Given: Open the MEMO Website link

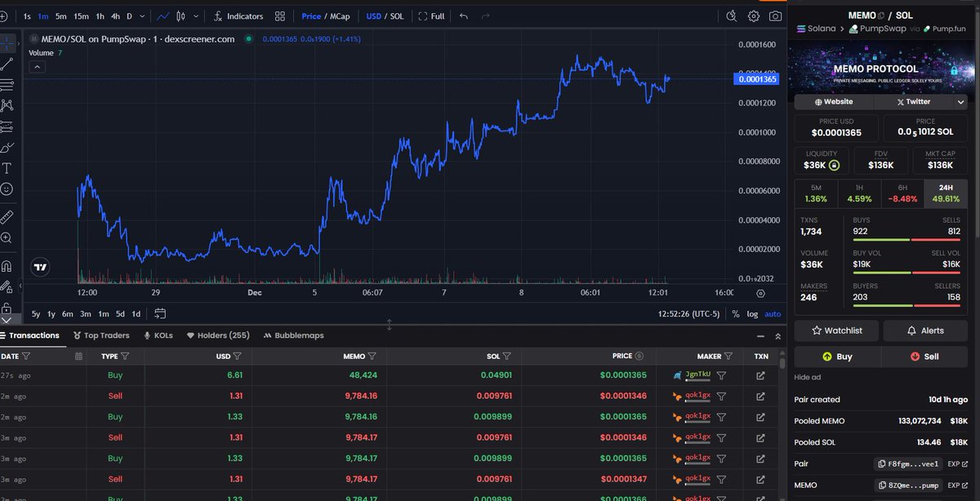Looking at the screenshot, I should [x=834, y=102].
